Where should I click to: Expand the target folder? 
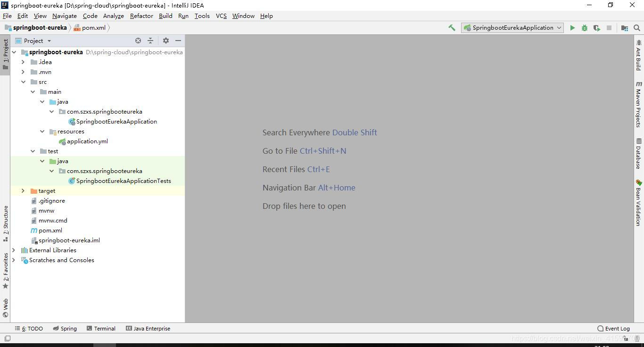tap(23, 191)
